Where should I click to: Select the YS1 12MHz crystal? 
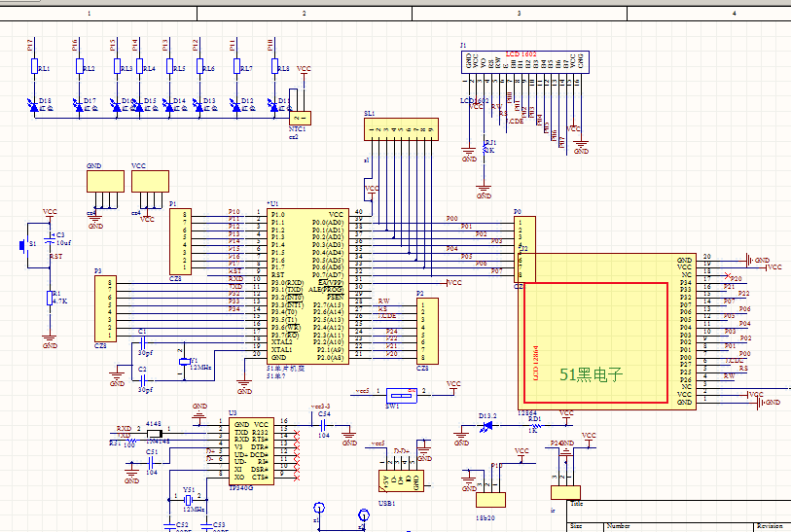click(188, 500)
